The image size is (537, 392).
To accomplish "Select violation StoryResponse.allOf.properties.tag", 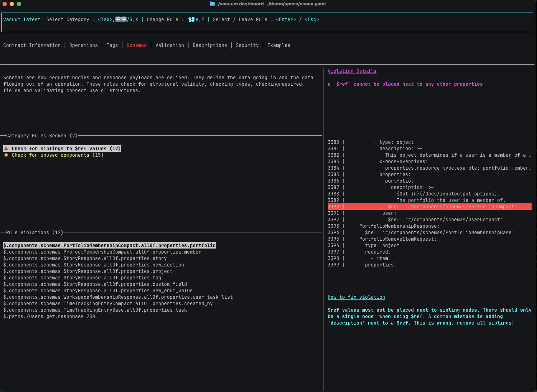I will pos(82,278).
